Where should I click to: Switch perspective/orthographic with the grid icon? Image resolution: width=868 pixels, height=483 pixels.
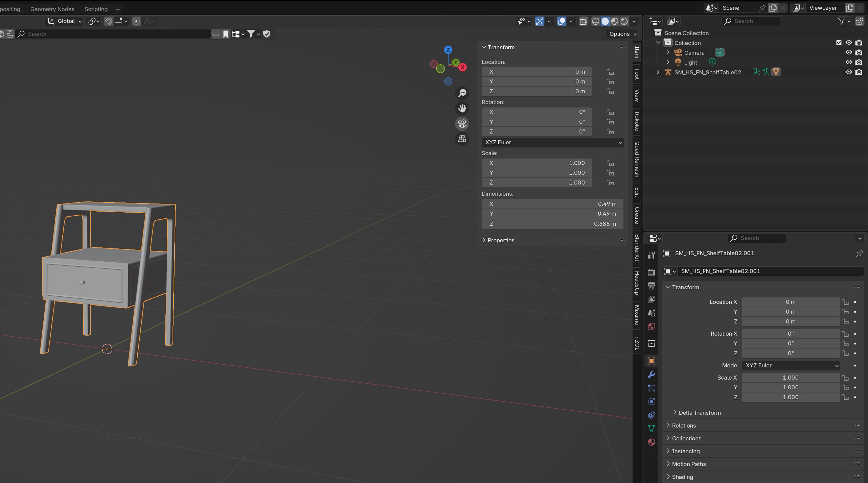462,139
